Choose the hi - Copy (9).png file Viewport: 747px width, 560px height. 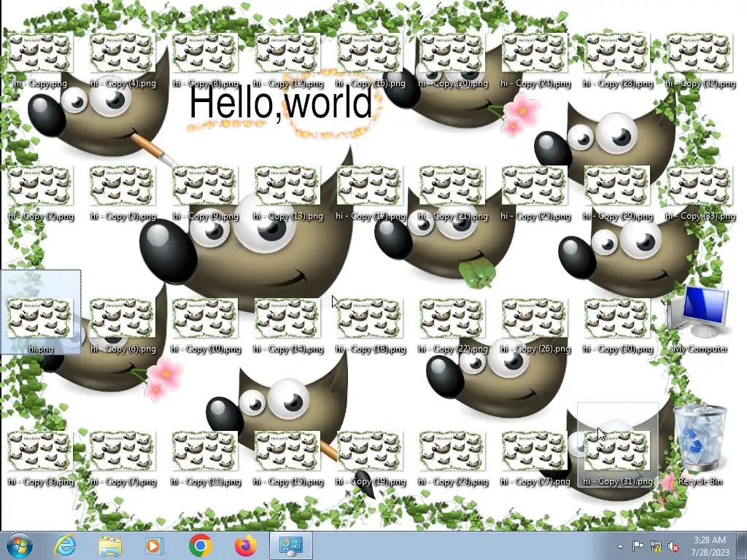(205, 192)
